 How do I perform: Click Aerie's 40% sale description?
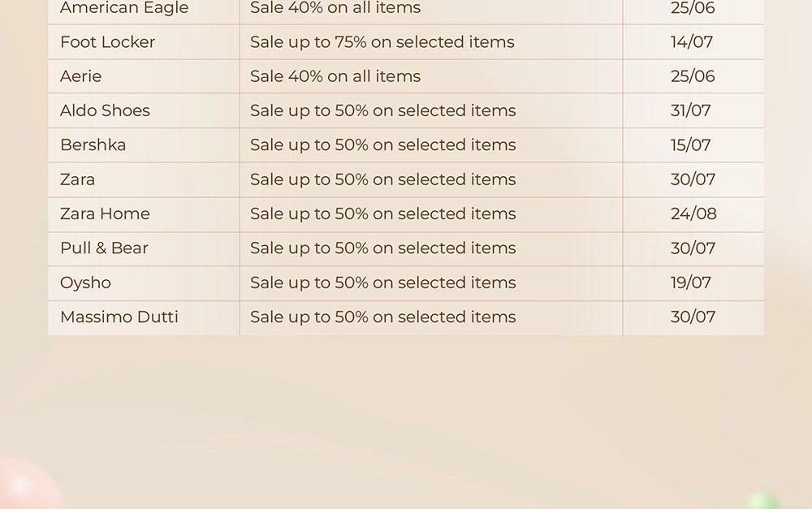coord(335,76)
